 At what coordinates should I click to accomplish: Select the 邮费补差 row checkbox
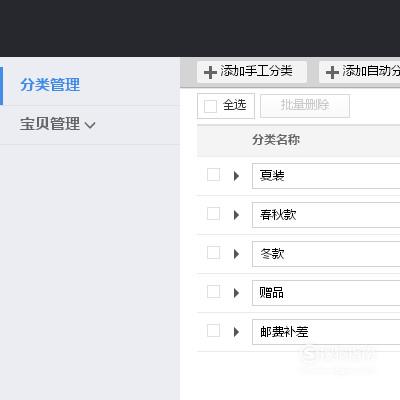[213, 331]
